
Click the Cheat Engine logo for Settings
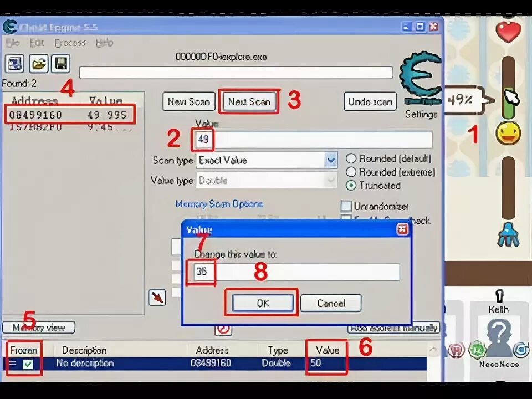coord(420,78)
